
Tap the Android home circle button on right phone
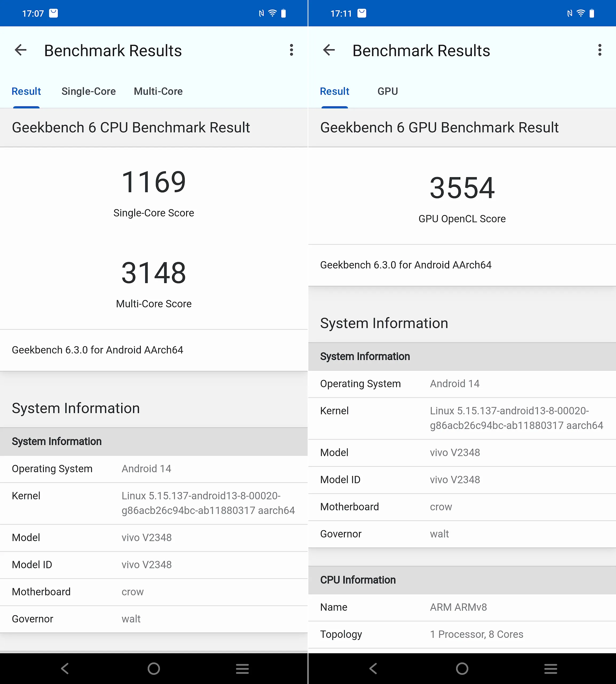[x=462, y=669]
